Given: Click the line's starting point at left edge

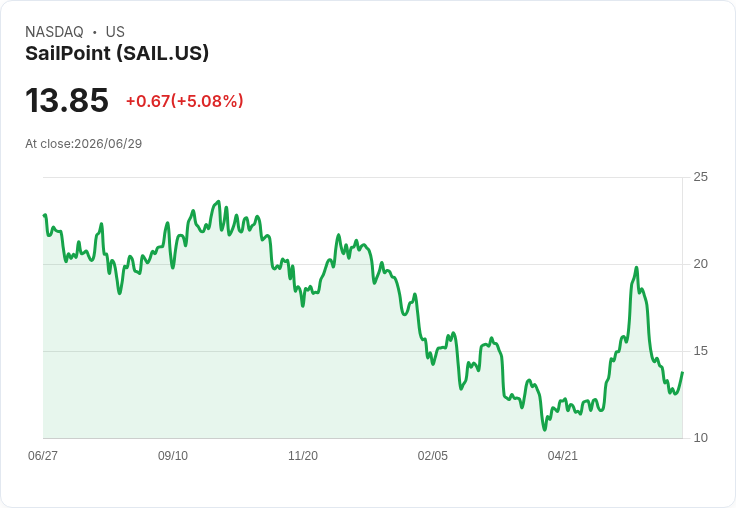Looking at the screenshot, I should 44,215.
